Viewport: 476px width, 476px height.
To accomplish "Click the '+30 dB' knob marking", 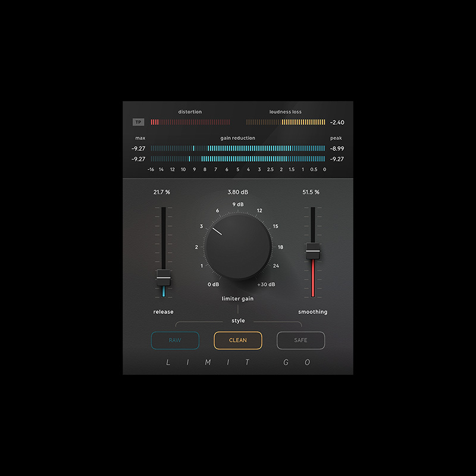I will (x=266, y=284).
